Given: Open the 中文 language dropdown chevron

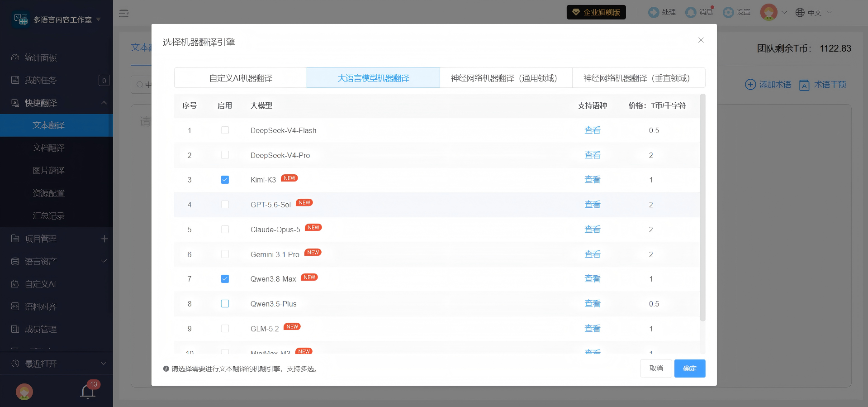Looking at the screenshot, I should (x=830, y=12).
